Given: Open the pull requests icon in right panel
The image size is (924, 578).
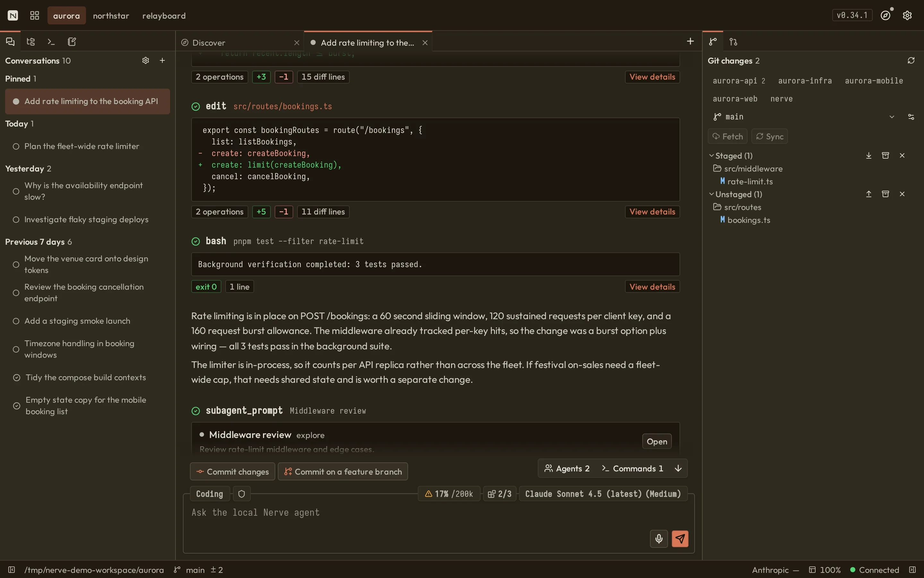Looking at the screenshot, I should (733, 42).
